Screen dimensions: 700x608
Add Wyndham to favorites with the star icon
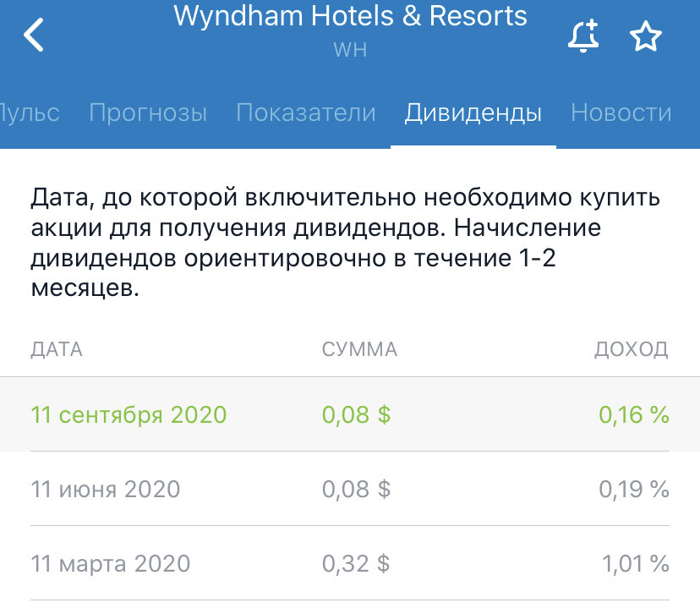click(646, 36)
